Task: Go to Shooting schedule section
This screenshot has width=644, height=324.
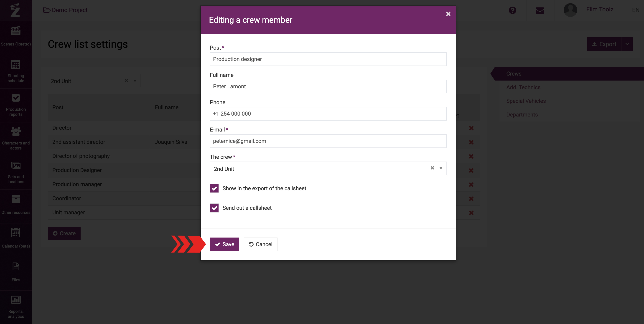Action: 16,71
